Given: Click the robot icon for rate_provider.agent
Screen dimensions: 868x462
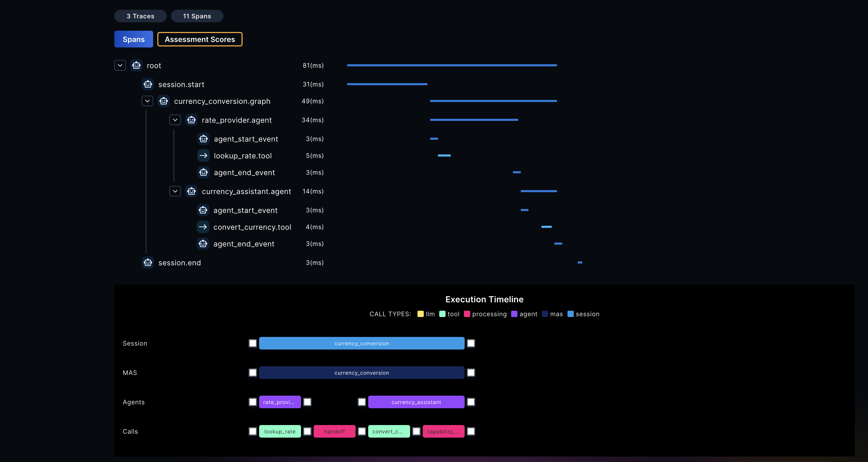Looking at the screenshot, I should [191, 120].
